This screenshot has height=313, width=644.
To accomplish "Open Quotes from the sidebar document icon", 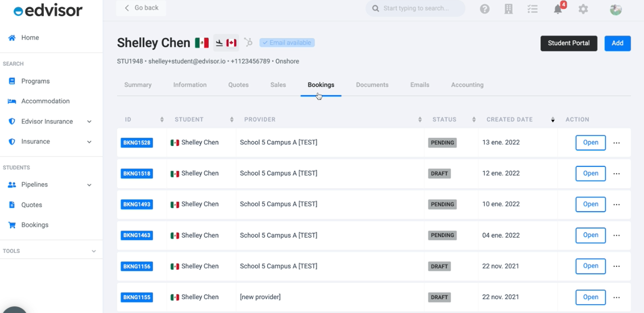I will coord(12,205).
